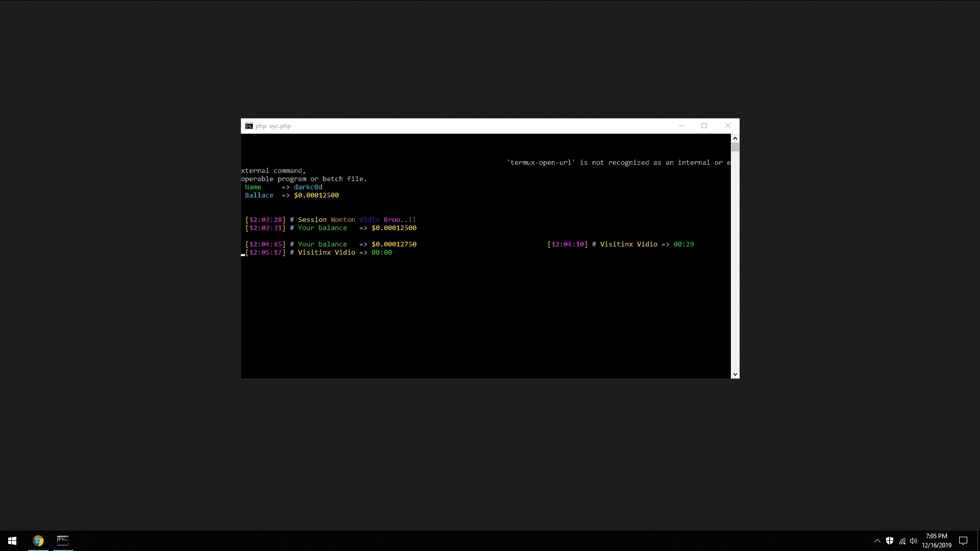Click the countdown value '00:00'

(382, 253)
